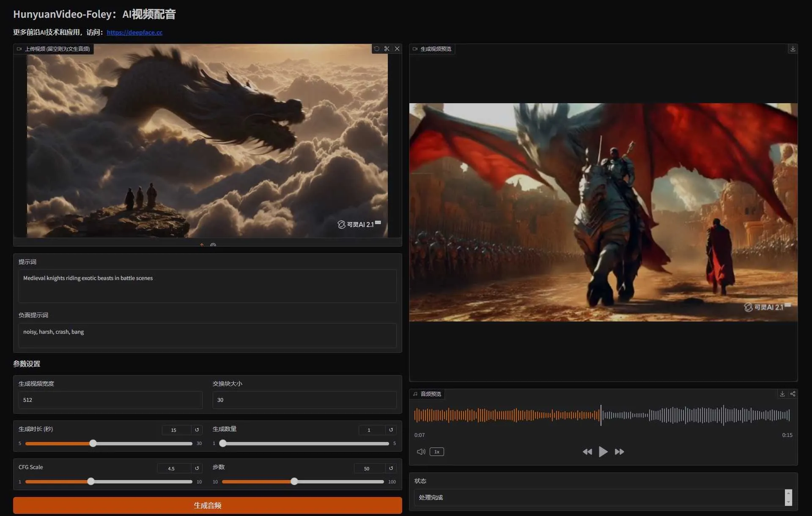Click the negative prompt text field

[x=207, y=335]
